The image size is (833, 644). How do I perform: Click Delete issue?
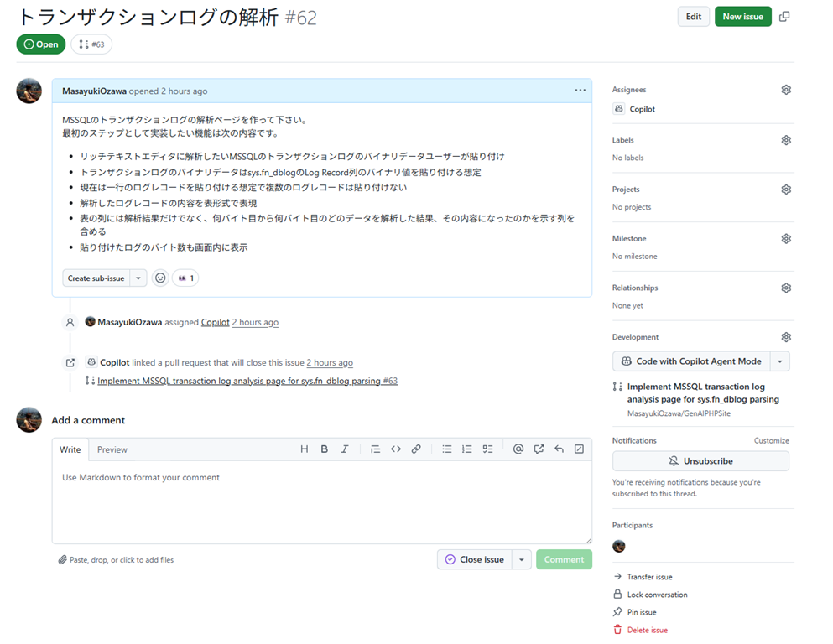click(640, 631)
